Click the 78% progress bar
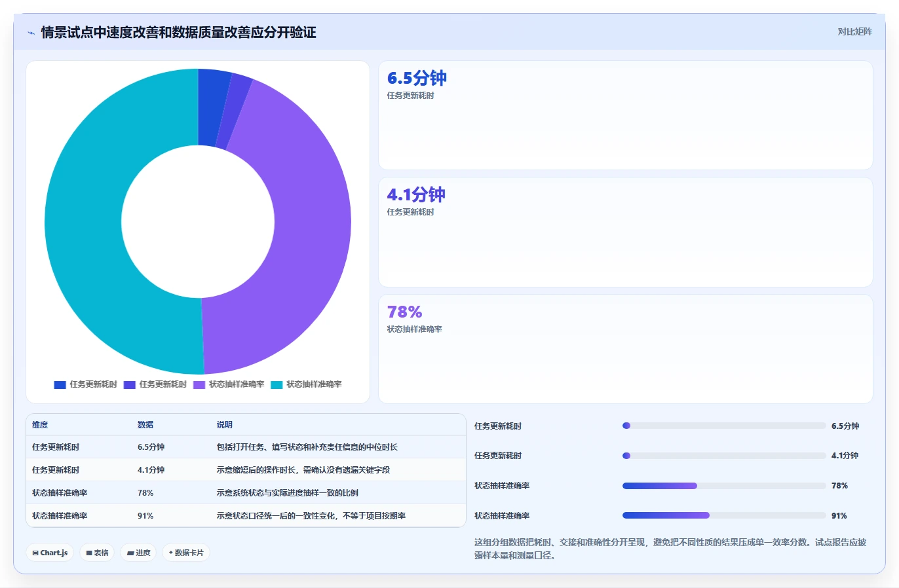 click(x=724, y=486)
